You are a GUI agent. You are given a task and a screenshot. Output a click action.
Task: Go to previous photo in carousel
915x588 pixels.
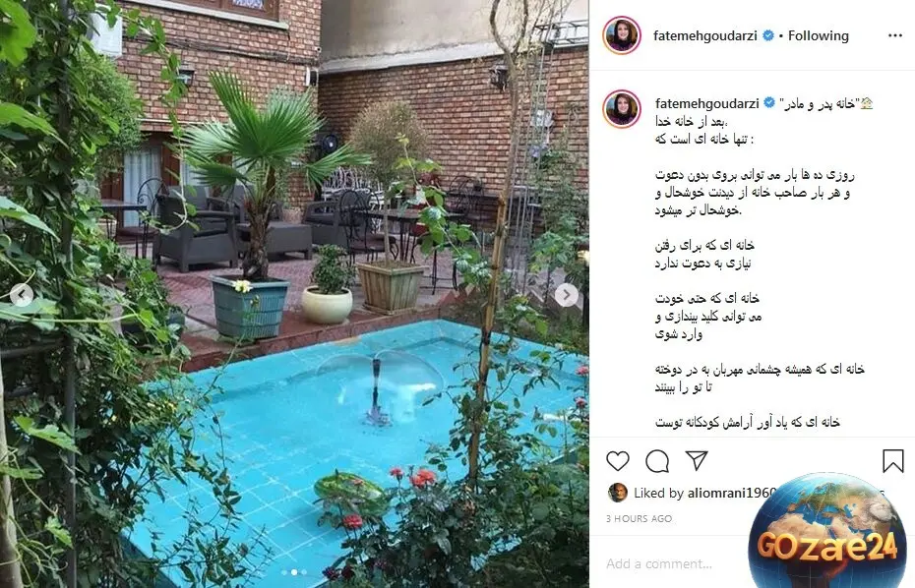point(22,295)
